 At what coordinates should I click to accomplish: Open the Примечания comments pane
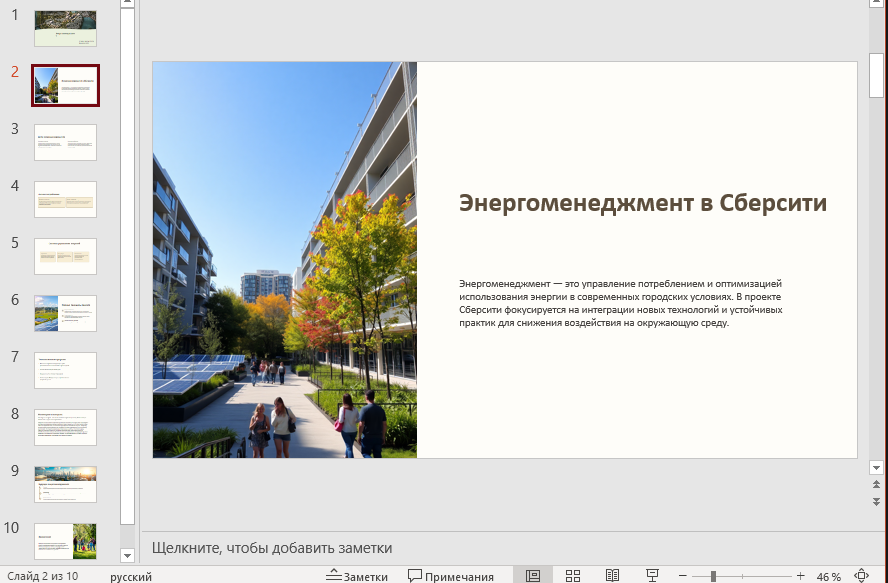451,576
